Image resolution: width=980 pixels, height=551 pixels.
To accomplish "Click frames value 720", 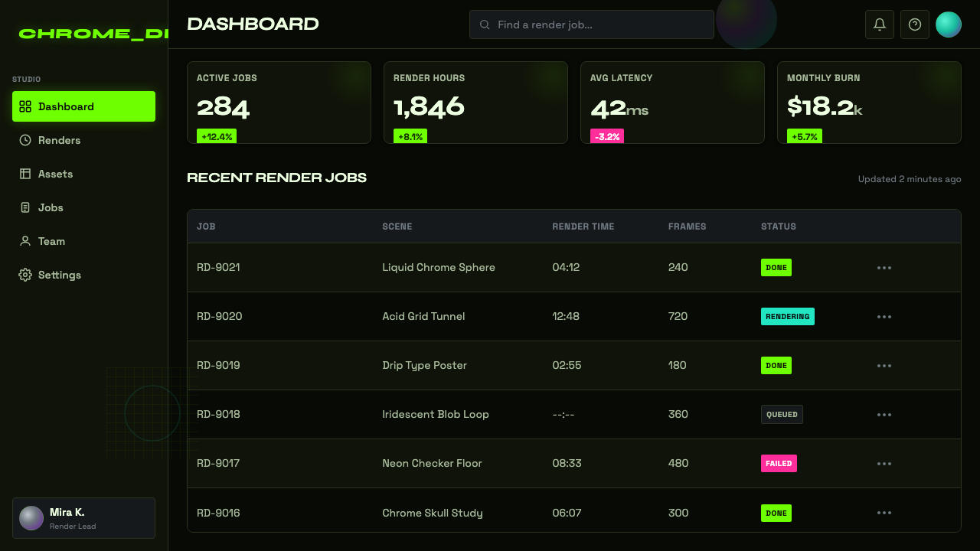I will pyautogui.click(x=678, y=317).
